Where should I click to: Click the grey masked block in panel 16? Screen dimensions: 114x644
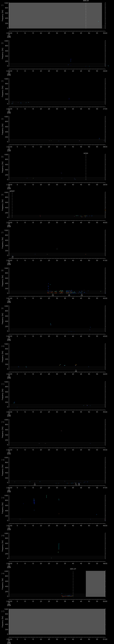(95, 584)
